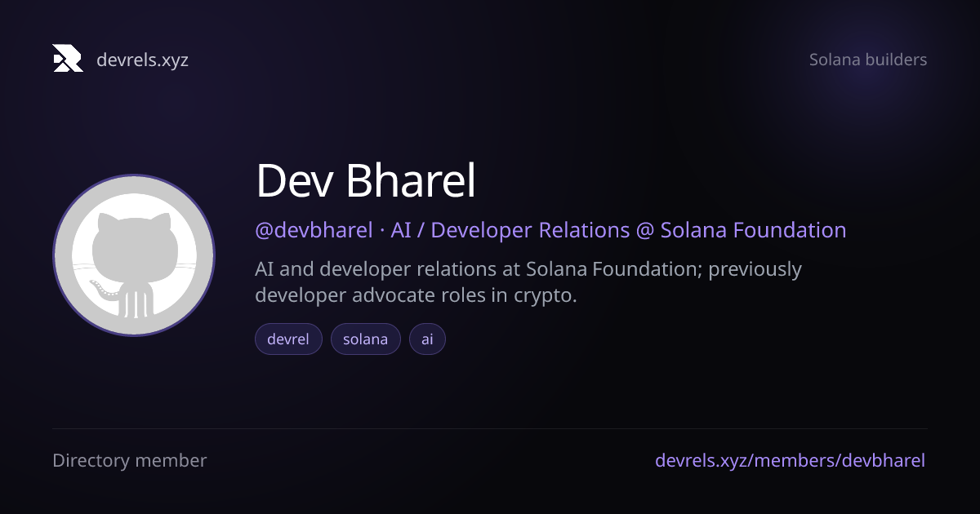Viewport: 980px width, 514px height.
Task: Select the Solana builders label
Action: 868,60
